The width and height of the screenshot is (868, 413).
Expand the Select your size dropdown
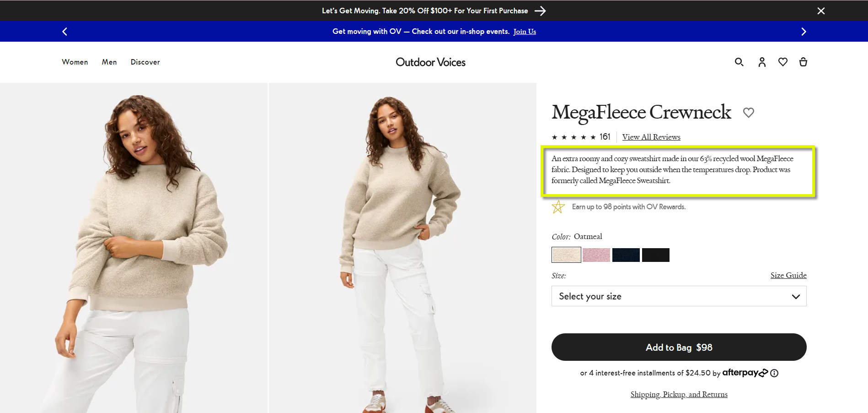[x=679, y=296]
